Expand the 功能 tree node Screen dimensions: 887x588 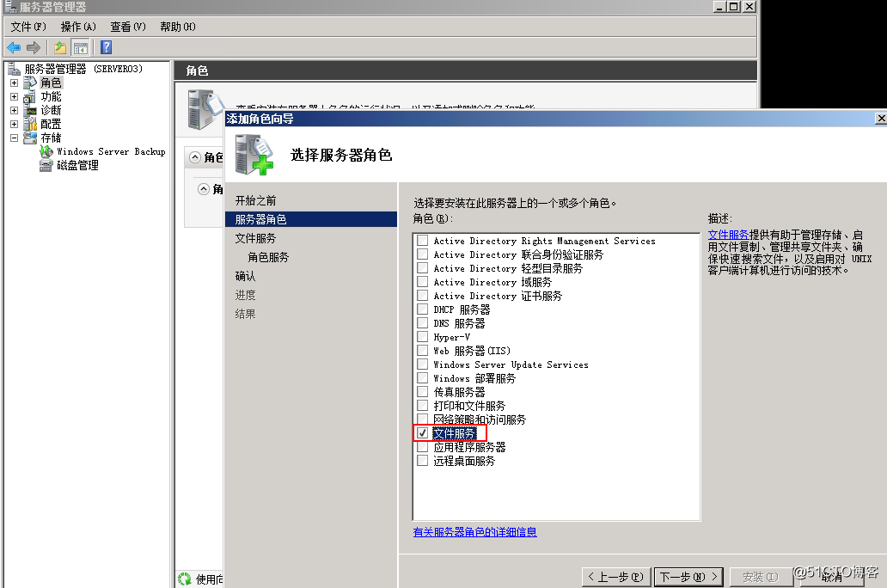coord(14,97)
